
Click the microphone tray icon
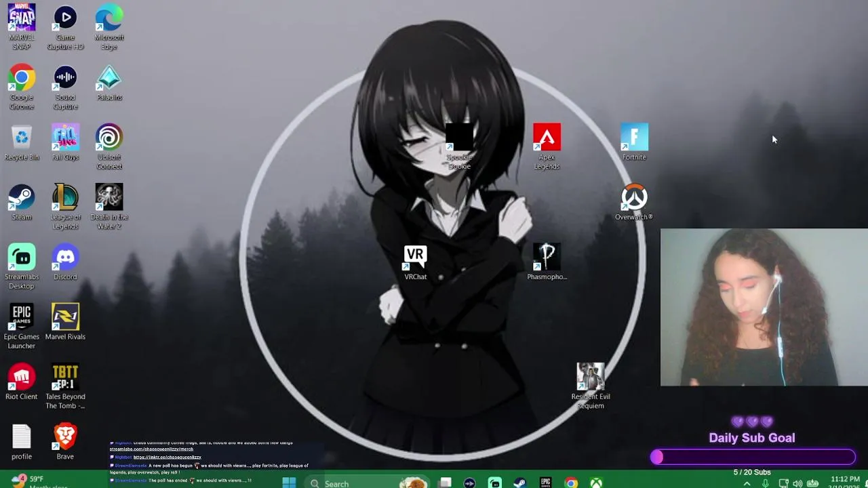click(x=765, y=483)
